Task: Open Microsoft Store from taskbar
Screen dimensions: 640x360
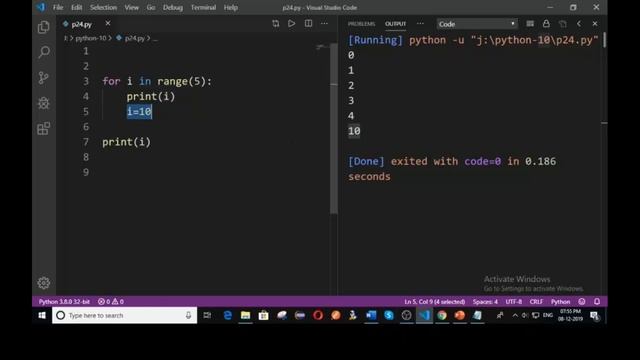Action: [263, 316]
